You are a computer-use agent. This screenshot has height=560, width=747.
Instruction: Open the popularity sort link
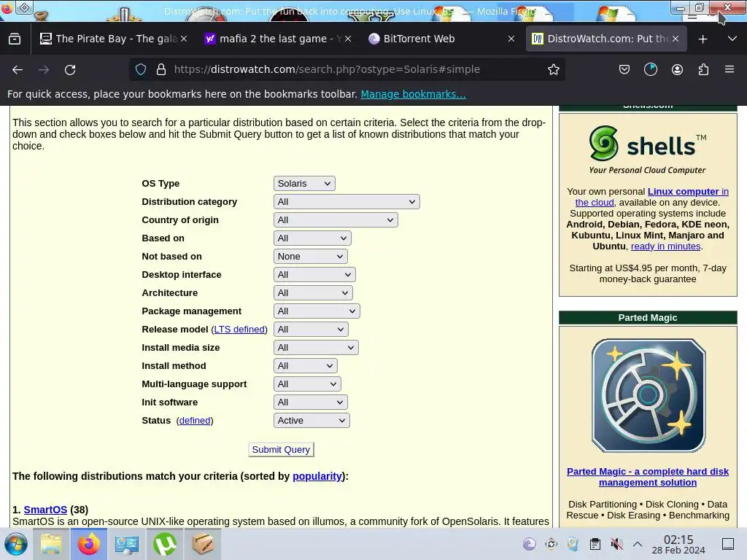coord(317,476)
